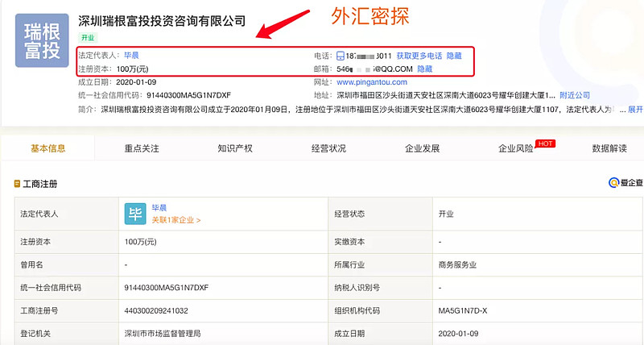
Task: Click table 成立日期 2020-01-09 cell
Action: click(539, 334)
